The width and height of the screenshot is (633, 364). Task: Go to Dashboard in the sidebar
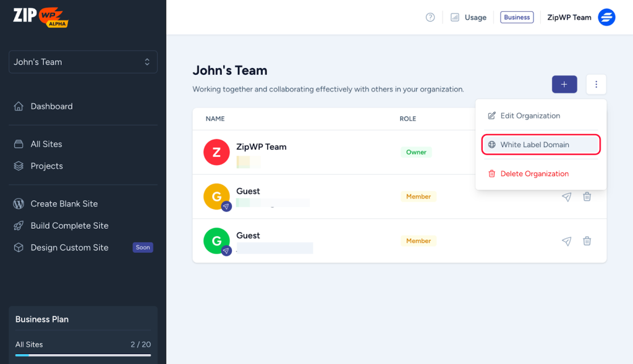pyautogui.click(x=51, y=106)
